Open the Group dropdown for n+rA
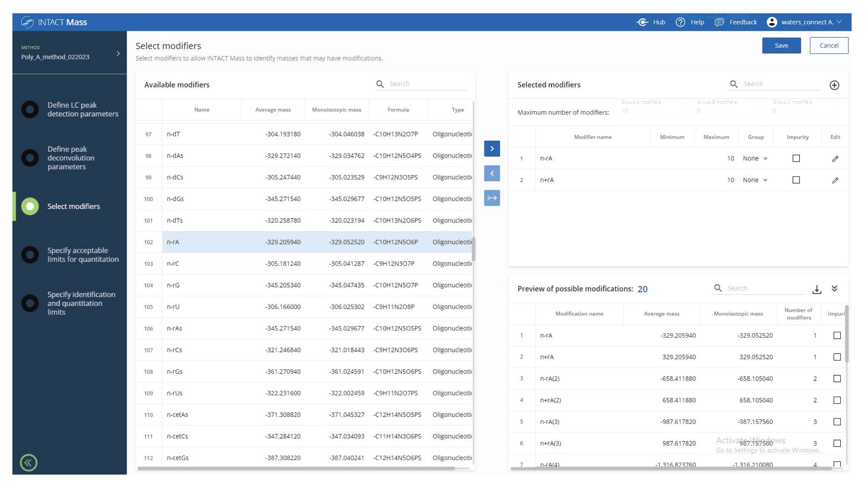Viewport: 868px width, 490px height. (x=755, y=180)
